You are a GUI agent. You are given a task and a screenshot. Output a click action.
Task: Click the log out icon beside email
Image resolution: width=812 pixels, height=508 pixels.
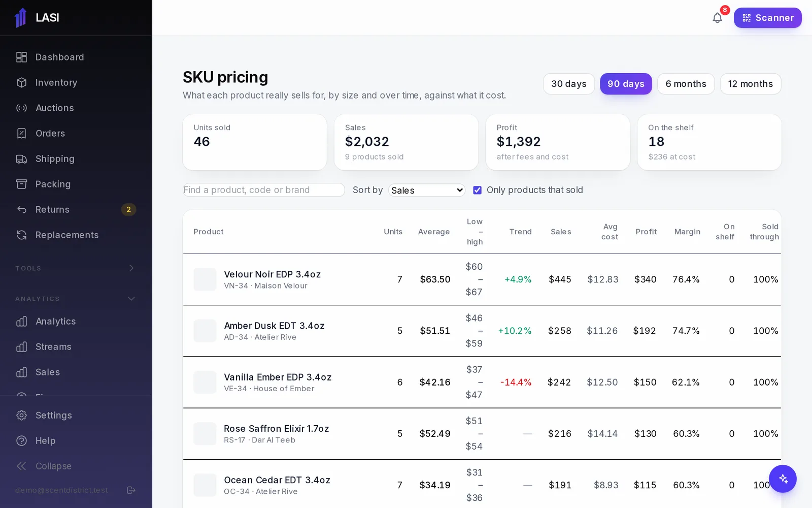(x=131, y=490)
